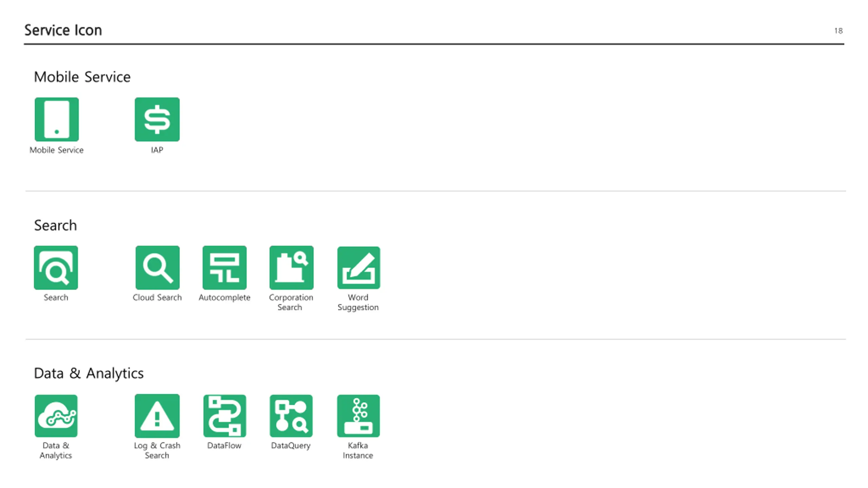Click the "Data & Analytics" label under cloud icon
868x488 pixels.
point(56,450)
